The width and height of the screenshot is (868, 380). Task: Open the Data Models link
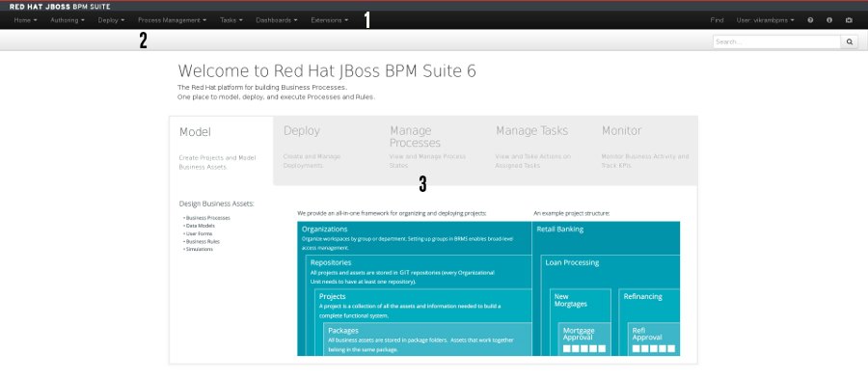click(x=201, y=226)
